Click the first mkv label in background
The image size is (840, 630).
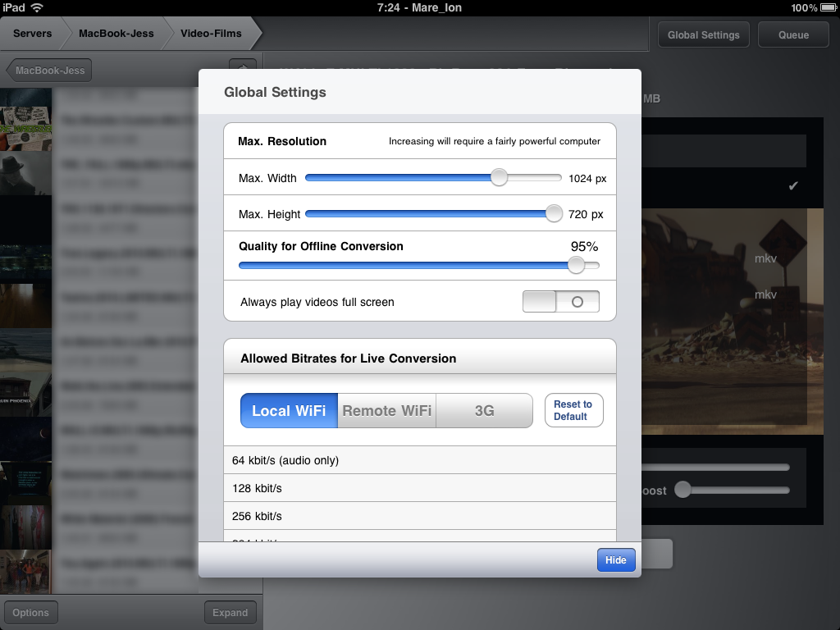tap(765, 258)
